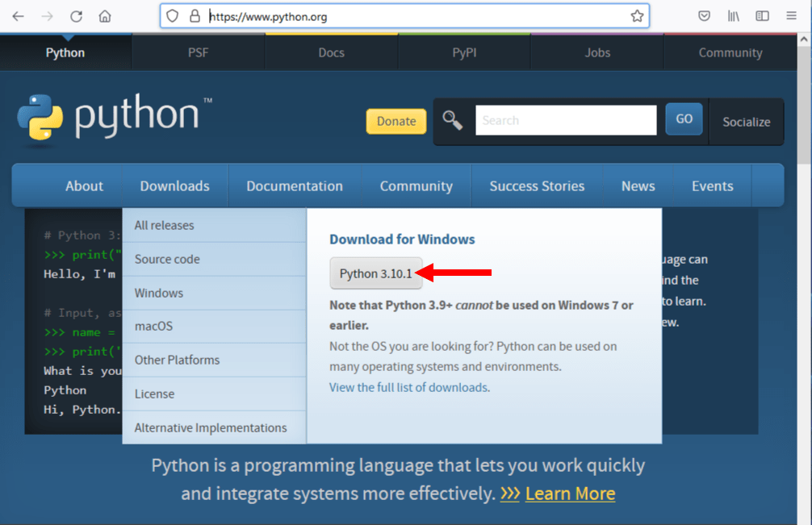This screenshot has height=525, width=812.
Task: Open the About navigation dropdown
Action: [x=84, y=185]
